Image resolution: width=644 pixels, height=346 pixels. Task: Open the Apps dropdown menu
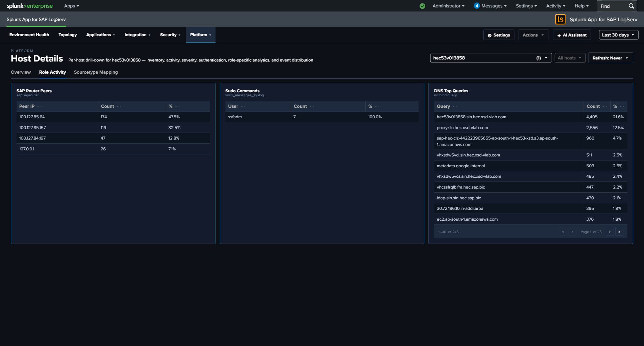(x=72, y=6)
